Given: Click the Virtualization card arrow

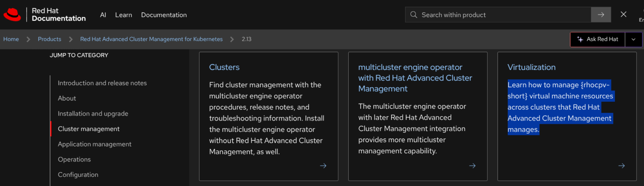Looking at the screenshot, I should pos(622,166).
